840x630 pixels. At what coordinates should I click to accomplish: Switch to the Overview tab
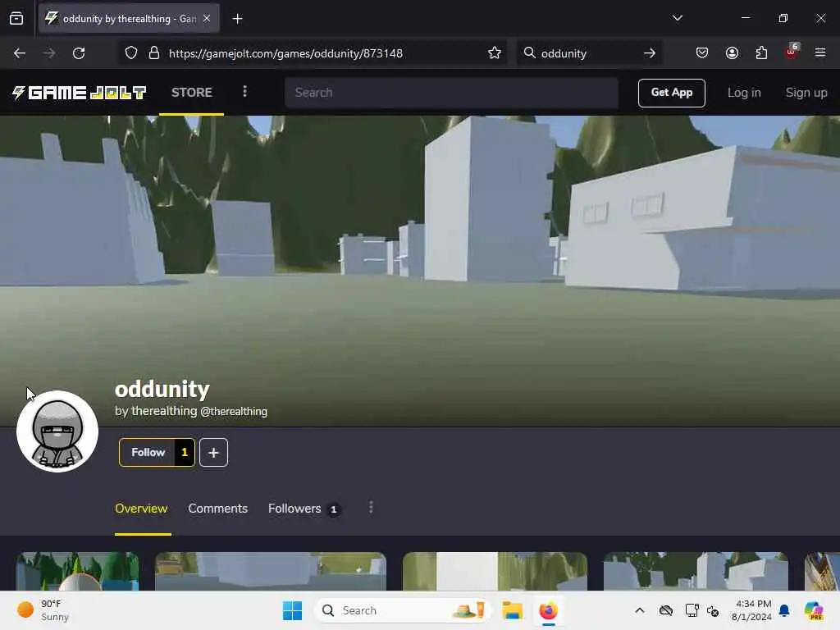tap(141, 509)
